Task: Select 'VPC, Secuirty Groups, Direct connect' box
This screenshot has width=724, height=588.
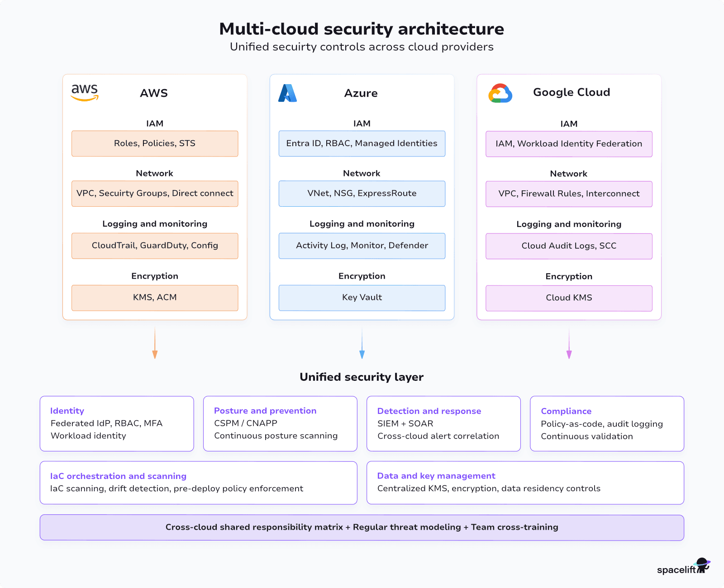Action: (155, 194)
